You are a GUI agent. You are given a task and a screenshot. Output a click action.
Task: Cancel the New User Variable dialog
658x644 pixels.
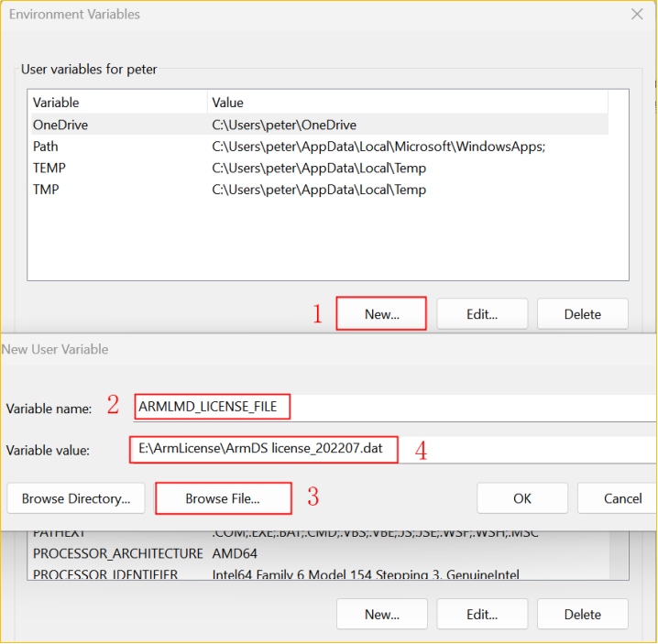point(621,498)
